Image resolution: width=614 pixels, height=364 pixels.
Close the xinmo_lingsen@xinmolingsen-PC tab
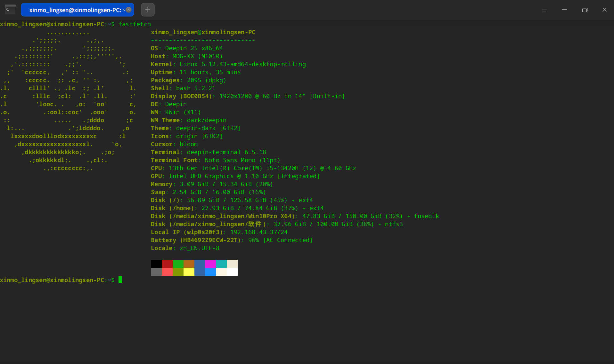pos(128,10)
